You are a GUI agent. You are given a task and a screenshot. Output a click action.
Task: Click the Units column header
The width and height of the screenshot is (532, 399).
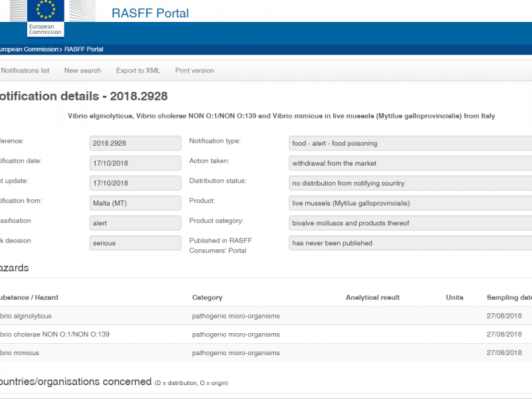pos(455,297)
